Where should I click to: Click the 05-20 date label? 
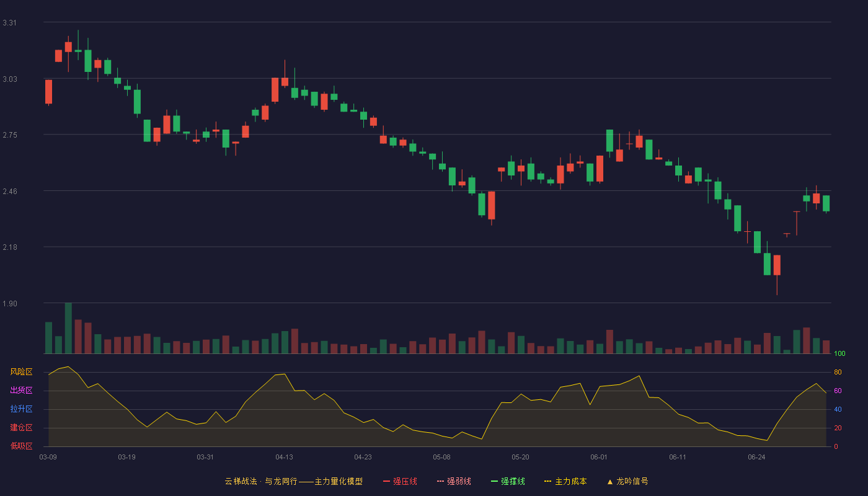point(520,457)
